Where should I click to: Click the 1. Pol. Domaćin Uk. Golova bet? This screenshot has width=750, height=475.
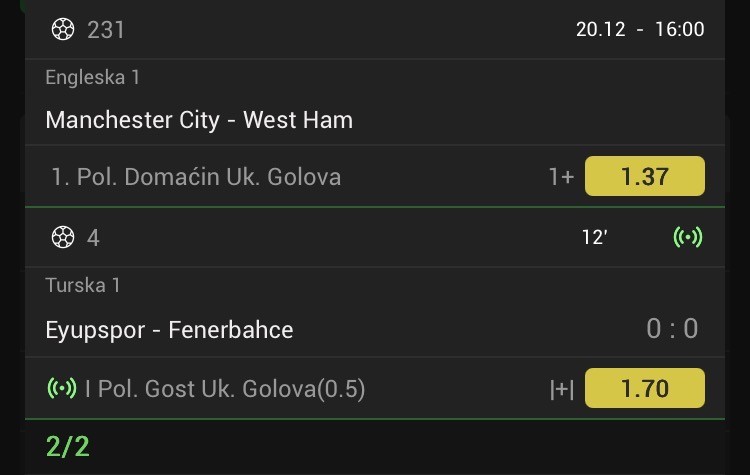[x=196, y=177]
